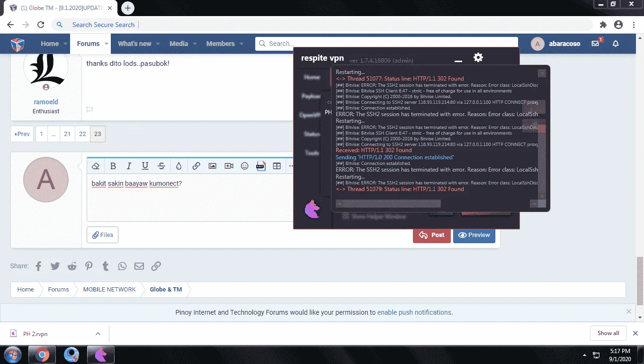Open Chrome profile avatar menu
This screenshot has height=364, width=644.
point(618,25)
